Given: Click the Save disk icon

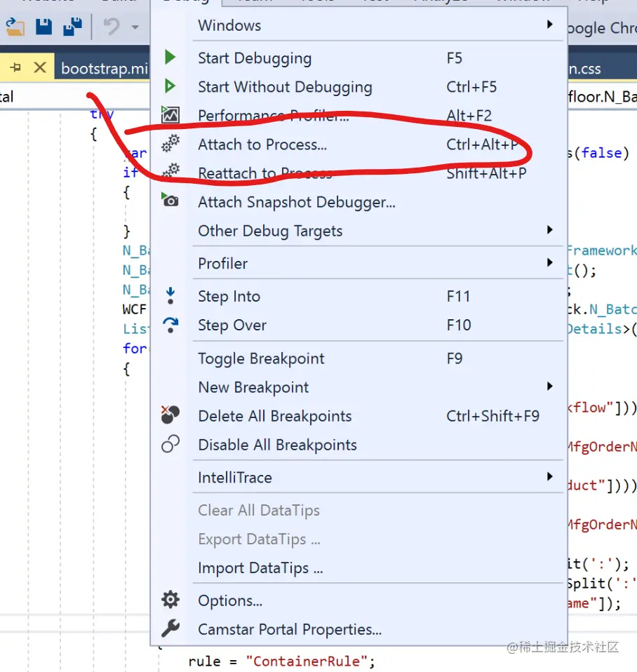Looking at the screenshot, I should pos(43,27).
